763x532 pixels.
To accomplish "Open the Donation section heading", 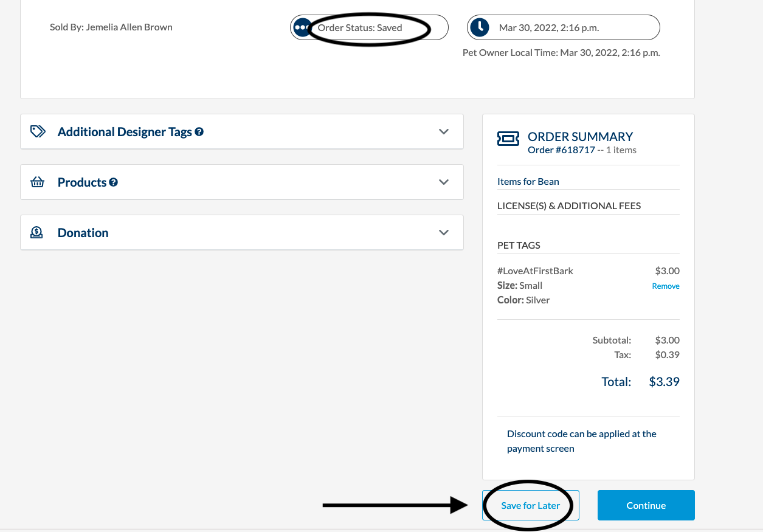I will 83,233.
